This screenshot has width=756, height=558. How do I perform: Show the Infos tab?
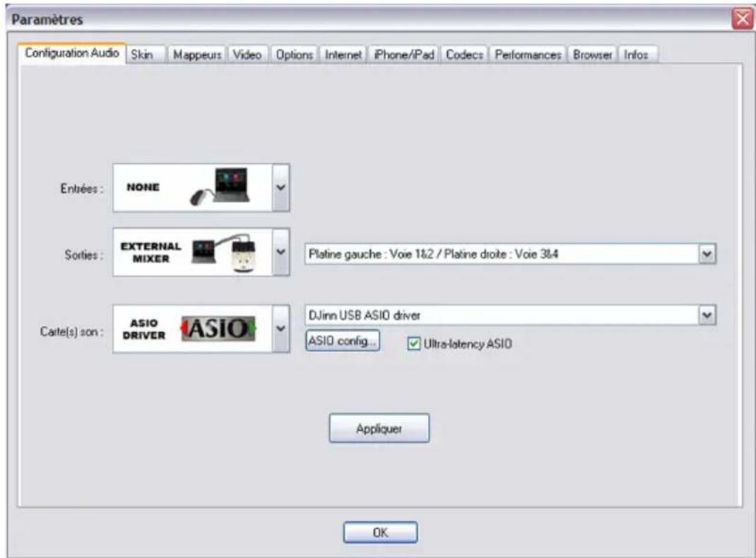tap(637, 55)
